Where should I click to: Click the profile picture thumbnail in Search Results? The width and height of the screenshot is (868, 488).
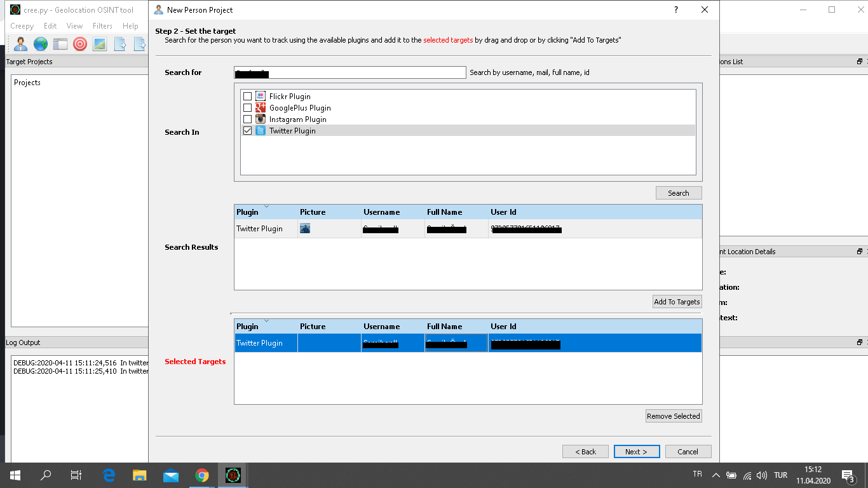pyautogui.click(x=305, y=228)
